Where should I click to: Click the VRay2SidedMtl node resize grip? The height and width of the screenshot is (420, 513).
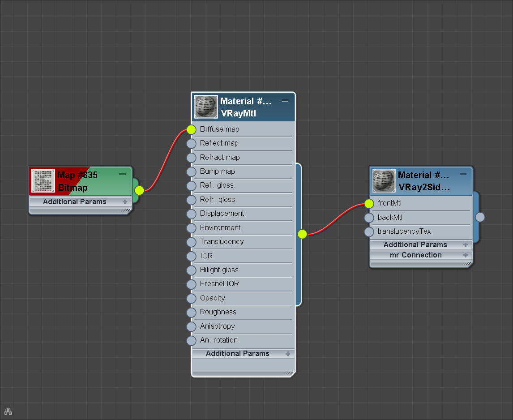467,264
